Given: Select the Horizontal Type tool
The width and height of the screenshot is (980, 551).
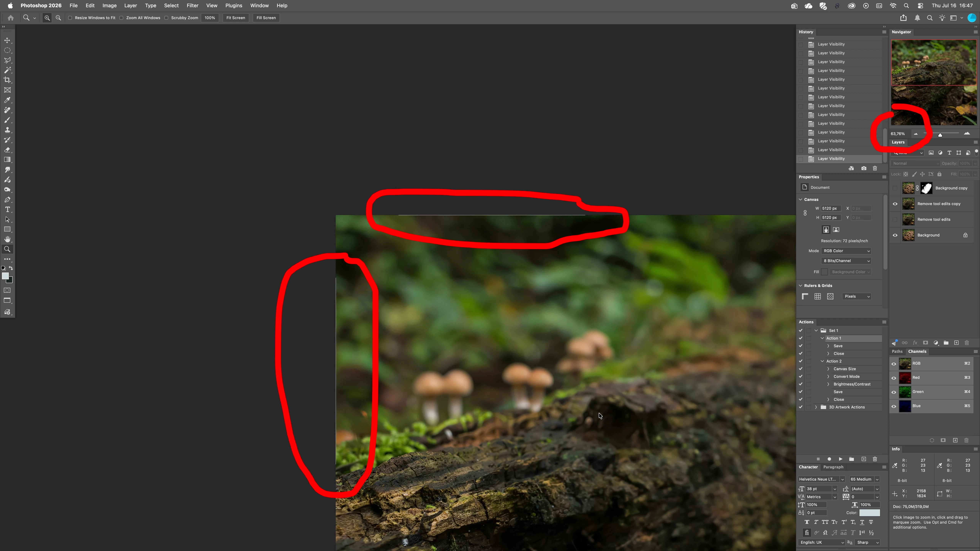Looking at the screenshot, I should [x=7, y=209].
